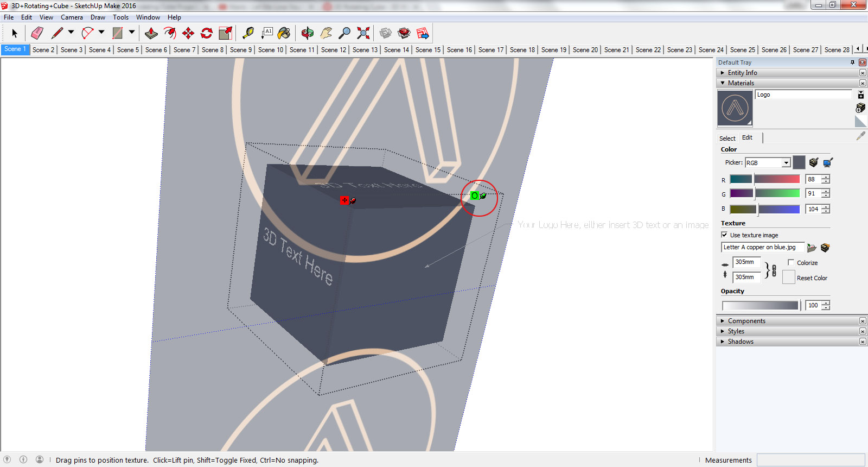The width and height of the screenshot is (868, 467).
Task: Pick the eyedropper sample paint tool
Action: 860,136
